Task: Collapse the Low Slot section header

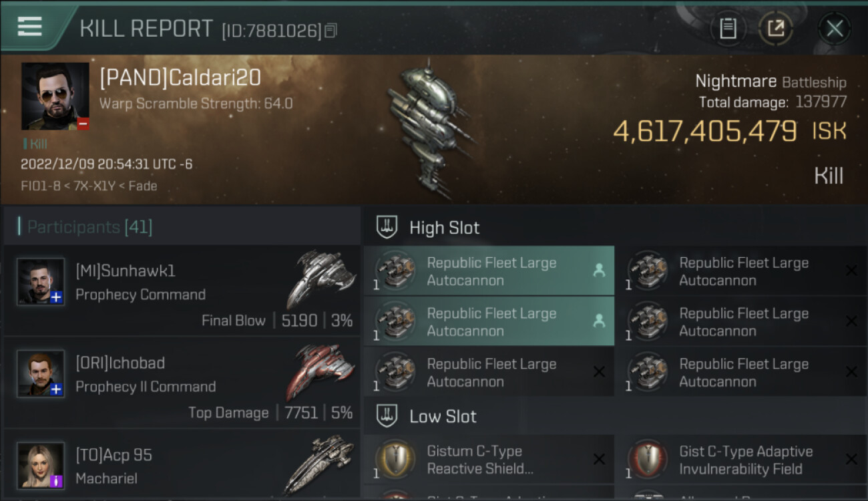Action: 443,416
